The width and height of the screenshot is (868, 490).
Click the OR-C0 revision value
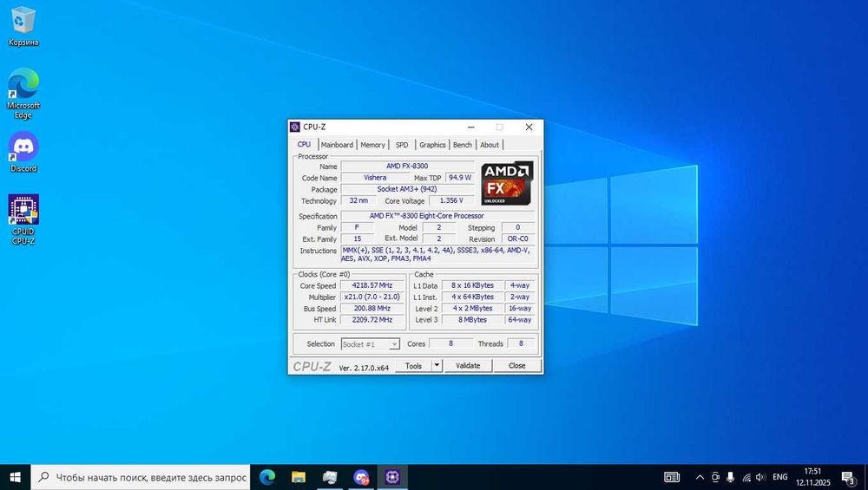coord(517,238)
